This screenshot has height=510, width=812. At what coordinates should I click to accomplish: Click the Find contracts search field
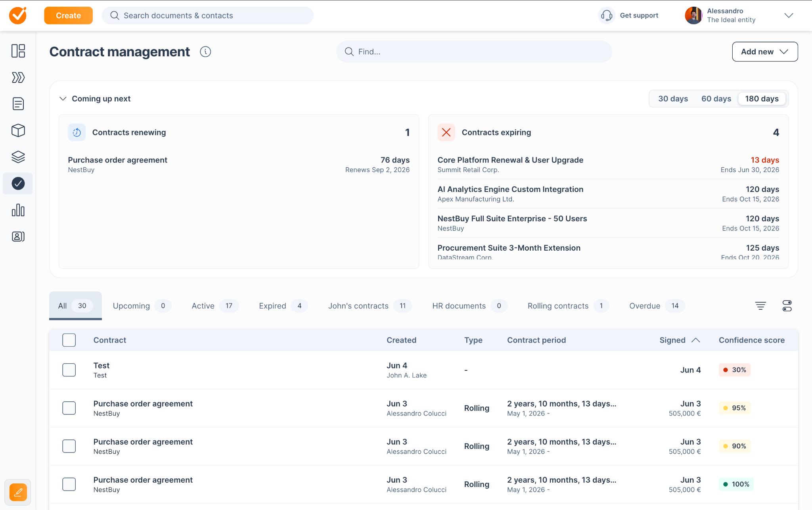coord(474,52)
